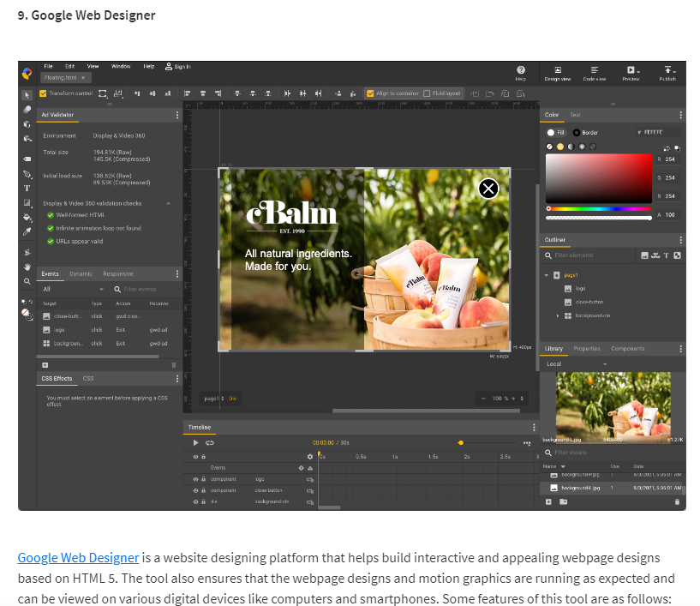
Task: Select the Zoom magnifier tool
Action: [27, 281]
